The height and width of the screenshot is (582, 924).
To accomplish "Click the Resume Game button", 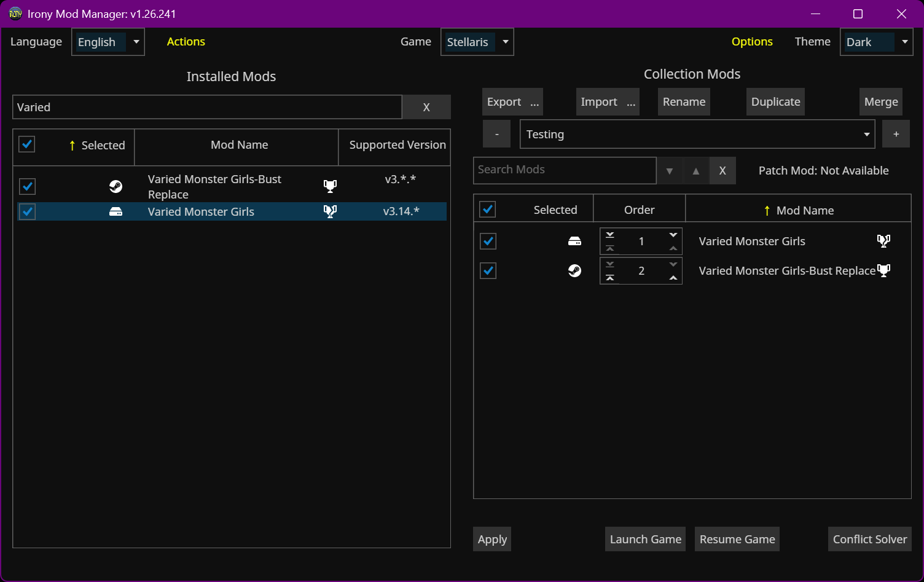I will pyautogui.click(x=737, y=539).
